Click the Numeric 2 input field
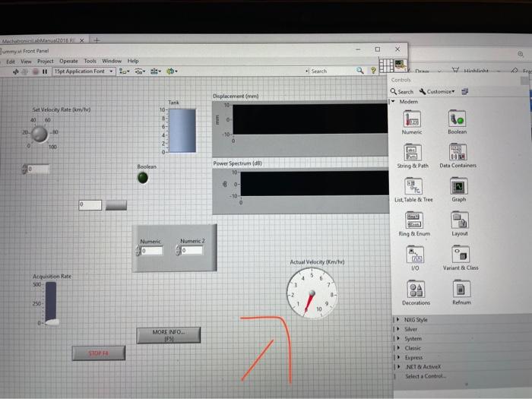The image size is (532, 399). (192, 250)
